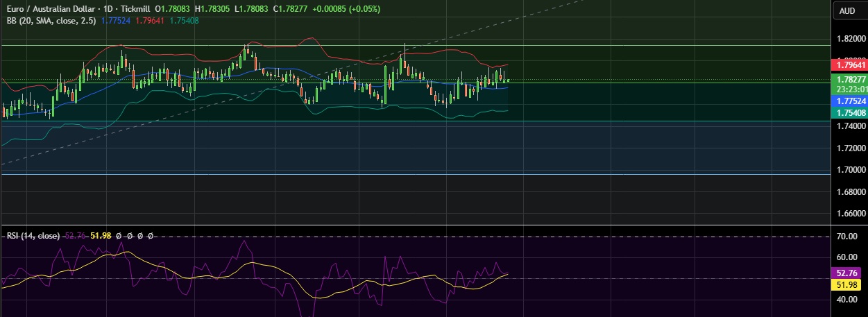
Task: Click the Euro / Australian Dollar symbol title
Action: (x=51, y=9)
